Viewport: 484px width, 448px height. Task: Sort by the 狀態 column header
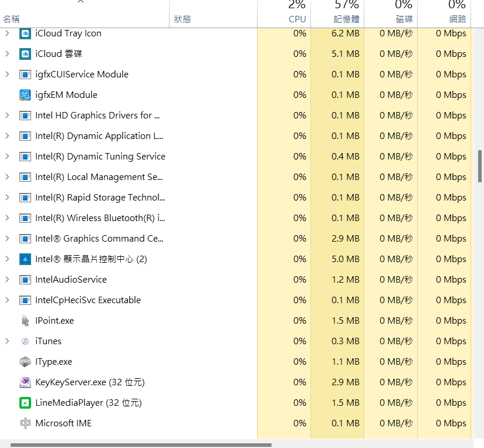214,14
